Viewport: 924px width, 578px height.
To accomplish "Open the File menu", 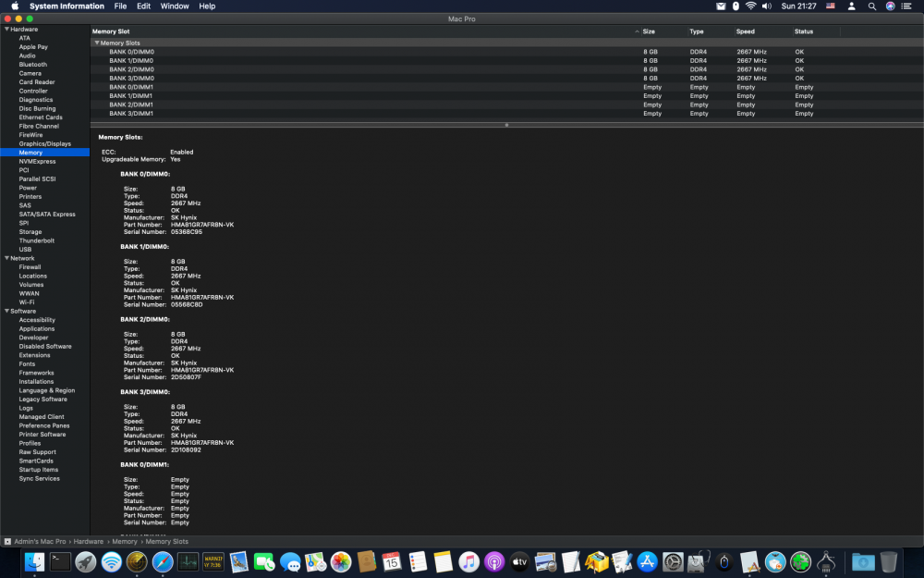I will pos(120,6).
